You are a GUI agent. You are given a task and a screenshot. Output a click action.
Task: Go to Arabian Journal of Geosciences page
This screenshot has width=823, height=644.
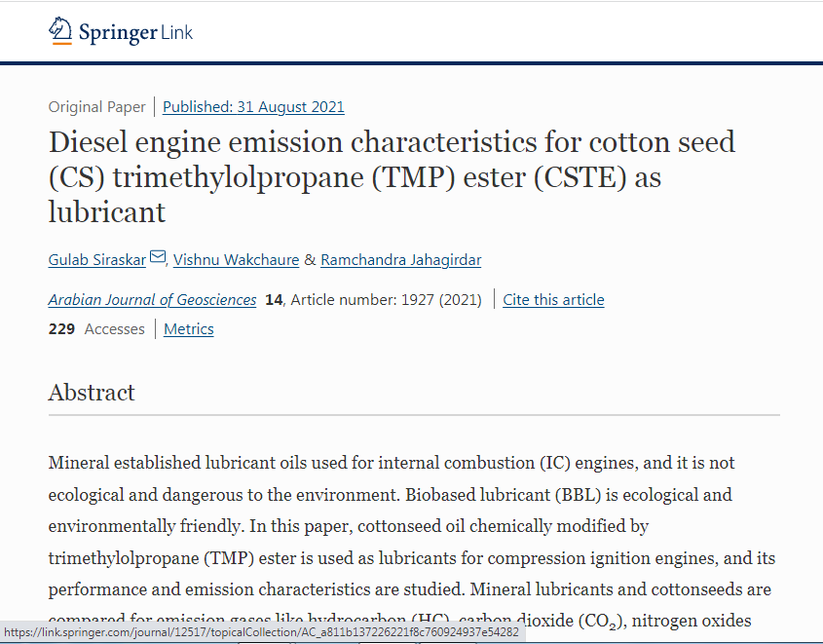tap(152, 300)
